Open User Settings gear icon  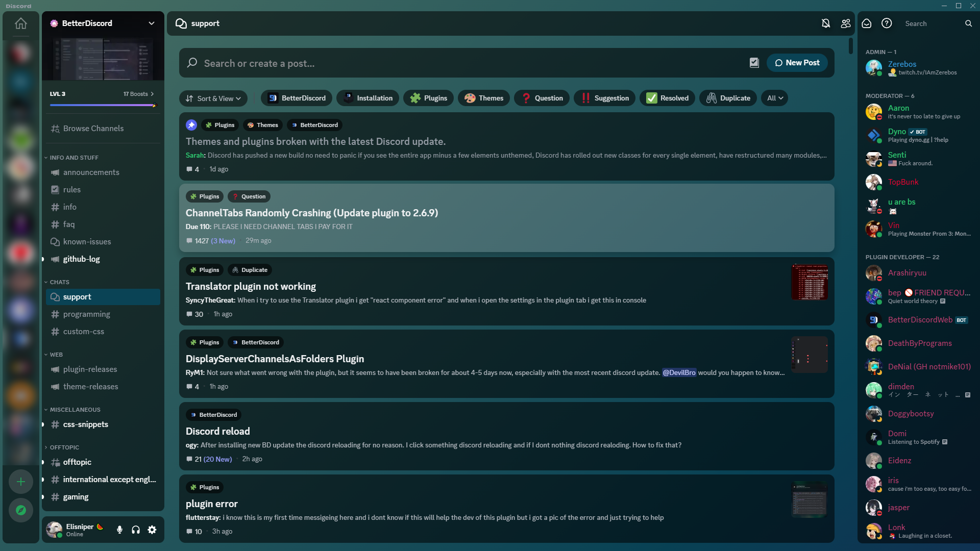(152, 530)
